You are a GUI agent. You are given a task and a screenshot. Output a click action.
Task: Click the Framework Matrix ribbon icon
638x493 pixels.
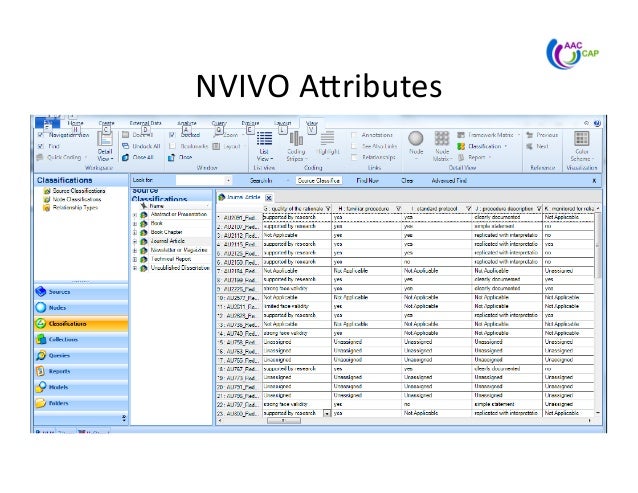pyautogui.click(x=461, y=135)
